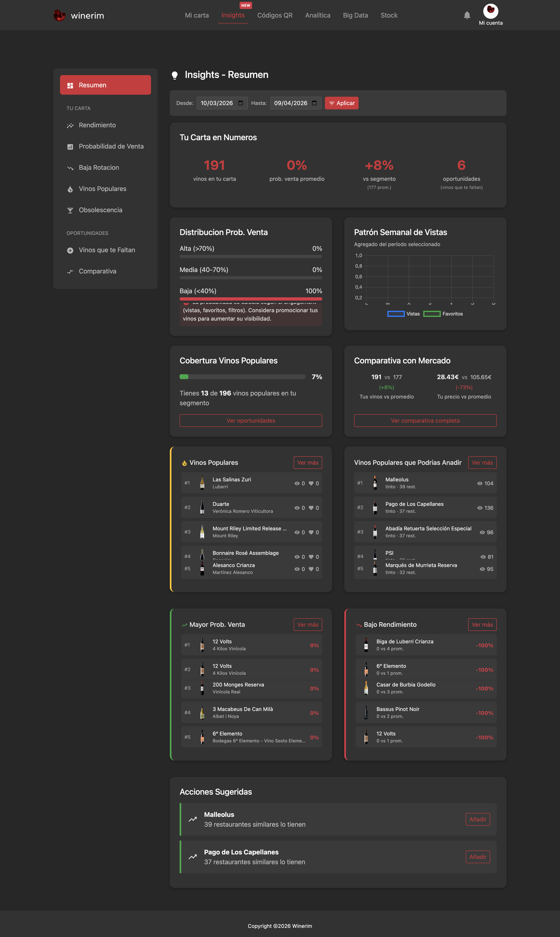The image size is (560, 937).
Task: Click the Vinos Populares flame icon in the sidebar
Action: click(x=70, y=189)
